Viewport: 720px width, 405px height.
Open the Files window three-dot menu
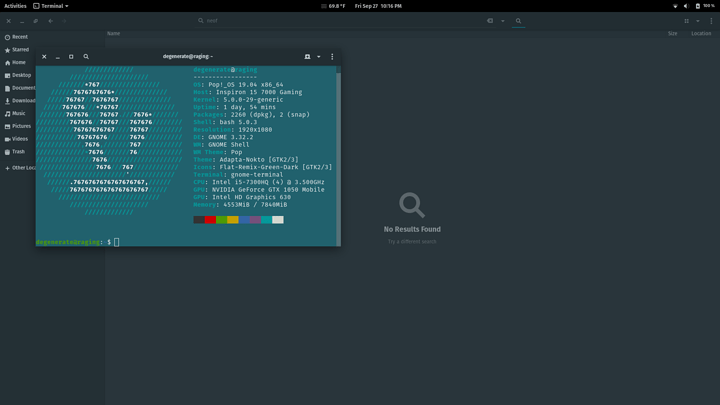click(711, 21)
